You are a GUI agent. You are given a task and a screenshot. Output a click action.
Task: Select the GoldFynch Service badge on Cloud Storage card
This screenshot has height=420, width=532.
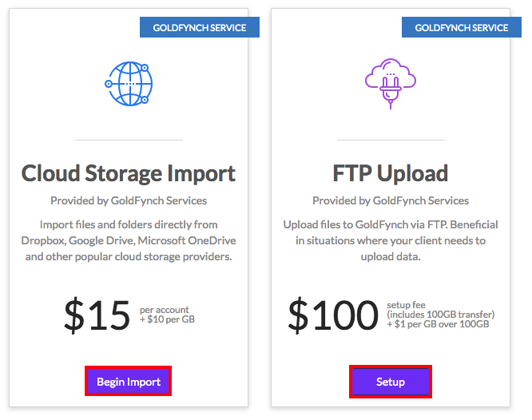[x=200, y=27]
